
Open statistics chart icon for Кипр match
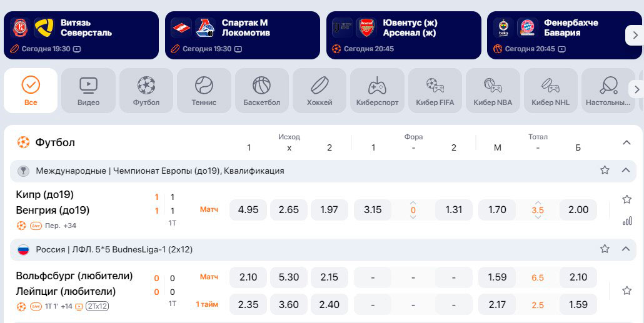pos(627,221)
